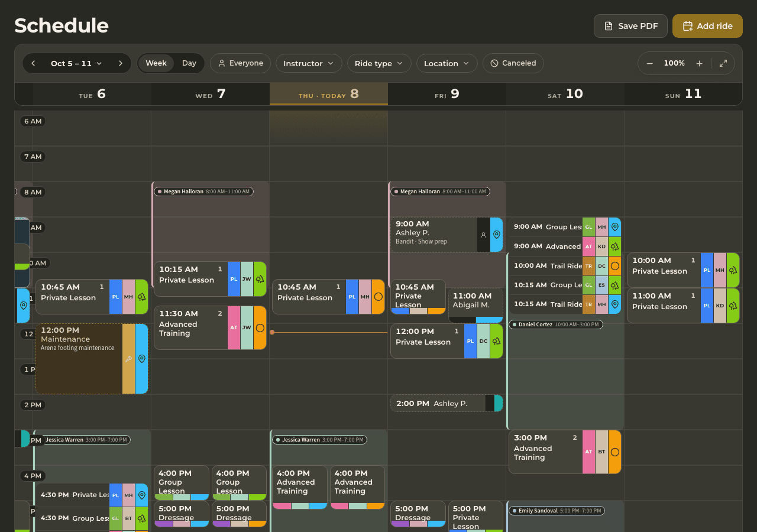Click location pin on Saturday 9:00 AM Group Lesson
This screenshot has height=532, width=757.
coord(615,227)
